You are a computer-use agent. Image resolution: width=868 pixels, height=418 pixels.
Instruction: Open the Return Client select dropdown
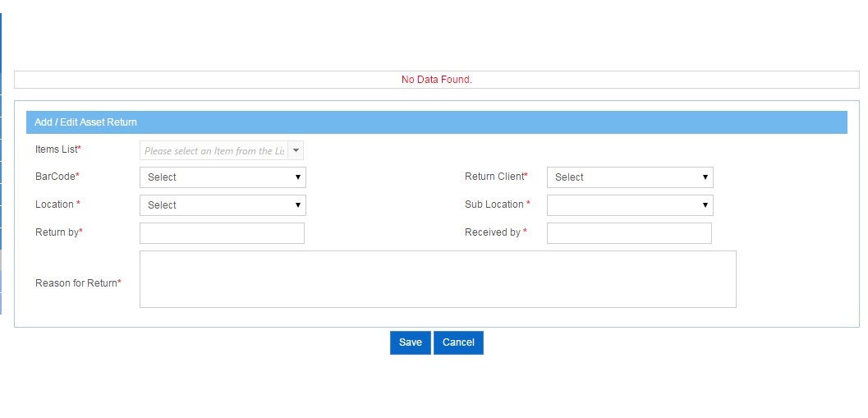point(630,177)
